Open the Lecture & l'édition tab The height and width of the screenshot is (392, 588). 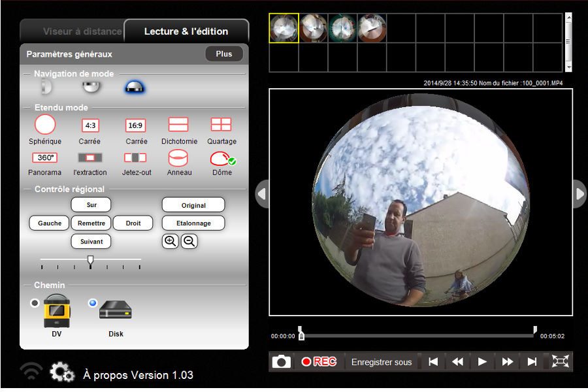tap(186, 31)
